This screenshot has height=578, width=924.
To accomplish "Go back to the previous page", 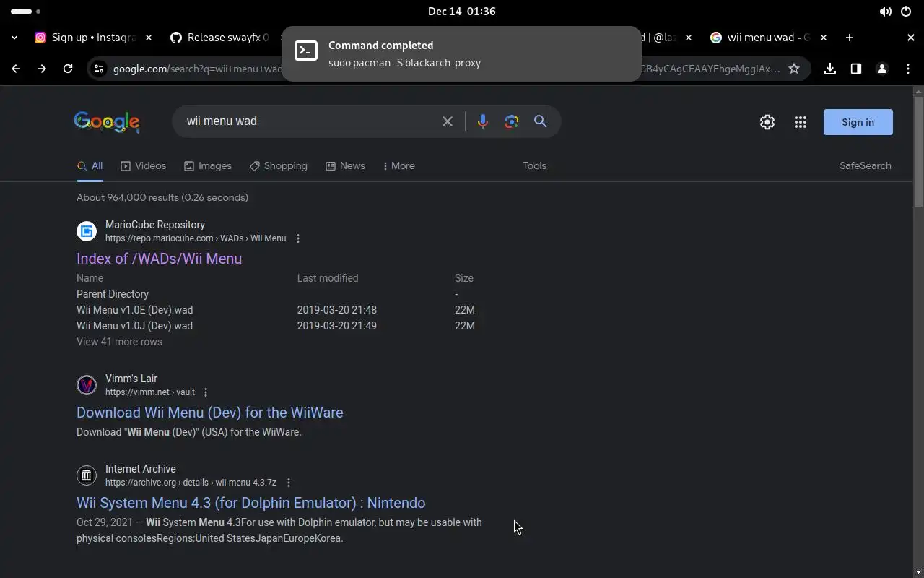I will click(x=16, y=69).
